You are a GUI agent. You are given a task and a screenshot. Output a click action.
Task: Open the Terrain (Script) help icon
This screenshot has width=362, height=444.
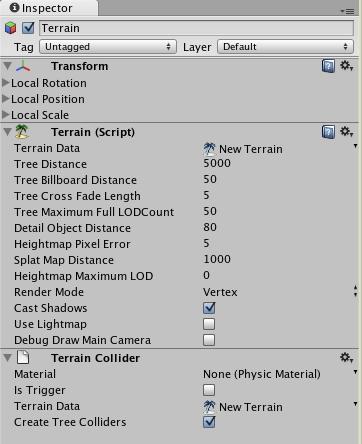[x=328, y=132]
